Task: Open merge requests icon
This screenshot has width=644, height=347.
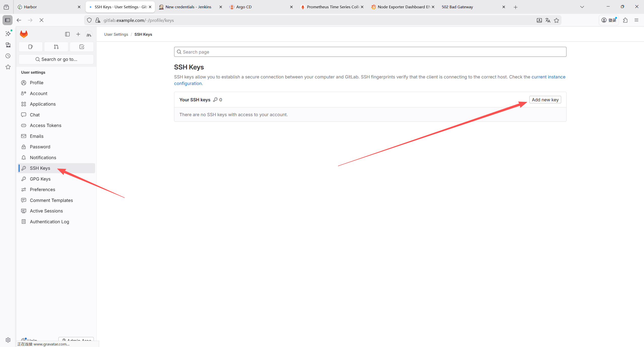Action: pos(56,47)
